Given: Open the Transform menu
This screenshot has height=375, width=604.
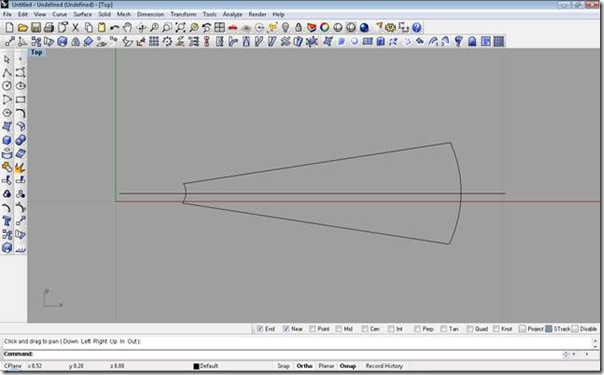Looking at the screenshot, I should tap(183, 14).
